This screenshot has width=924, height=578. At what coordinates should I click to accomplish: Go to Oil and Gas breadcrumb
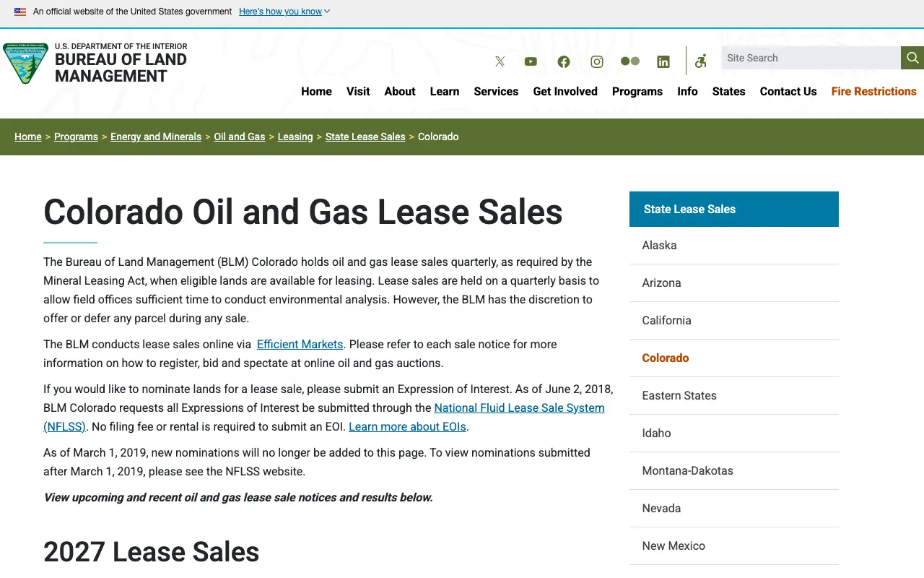[x=240, y=137]
